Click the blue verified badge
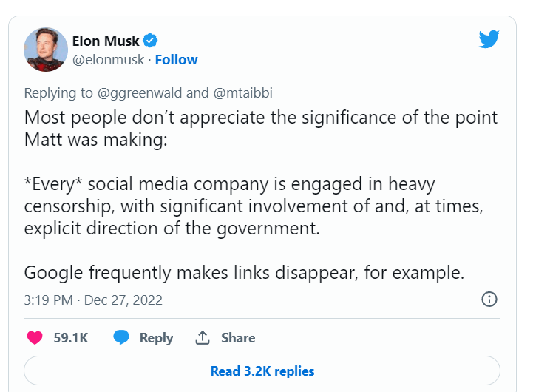 pyautogui.click(x=149, y=41)
